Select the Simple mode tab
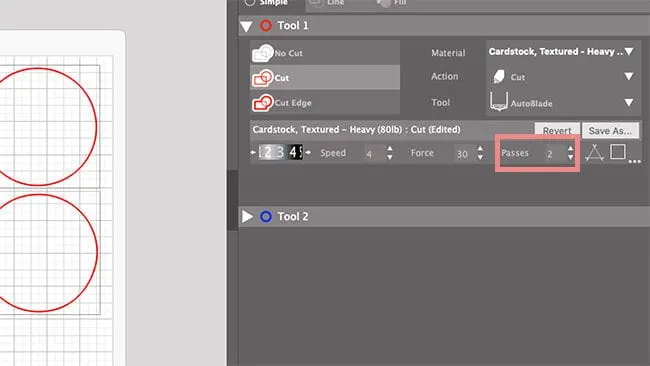Screen dimensions: 650x366 pos(272,3)
